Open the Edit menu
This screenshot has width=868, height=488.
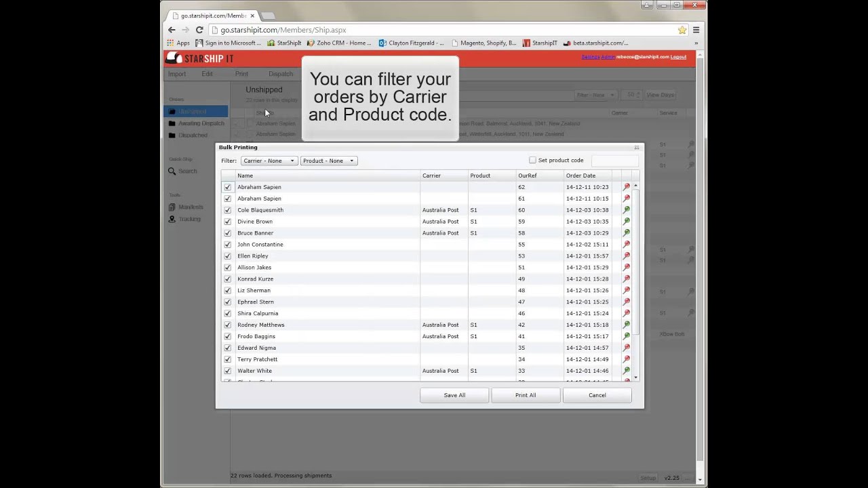tap(207, 74)
